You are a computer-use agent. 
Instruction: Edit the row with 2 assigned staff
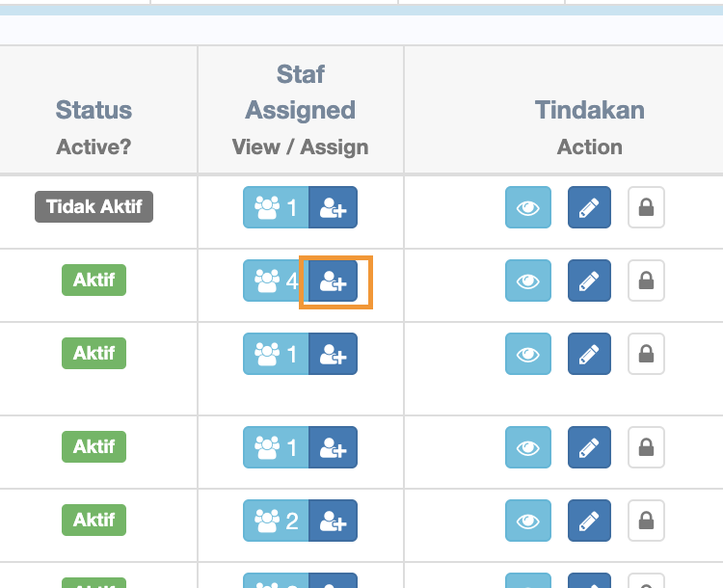point(590,521)
